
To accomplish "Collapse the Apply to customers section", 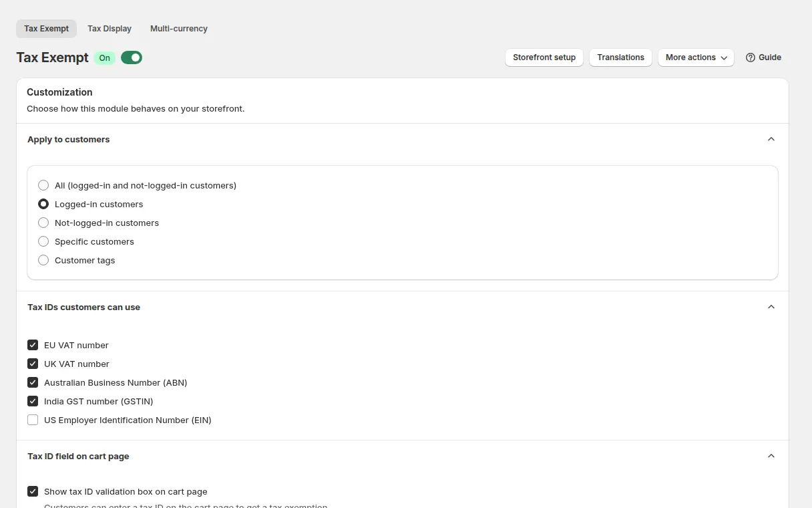I will click(771, 139).
